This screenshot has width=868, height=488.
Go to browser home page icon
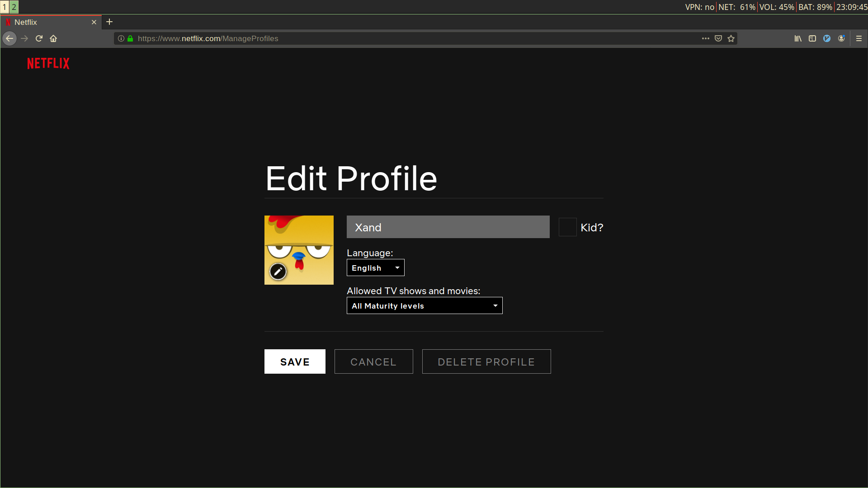click(53, 38)
